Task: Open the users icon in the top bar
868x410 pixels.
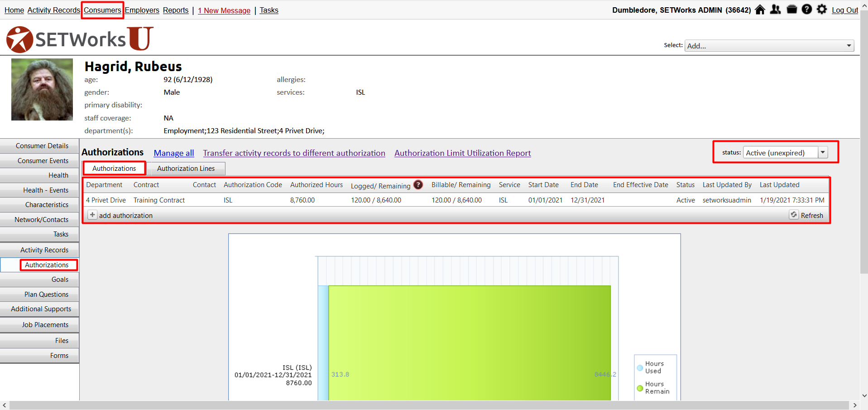Action: point(776,10)
